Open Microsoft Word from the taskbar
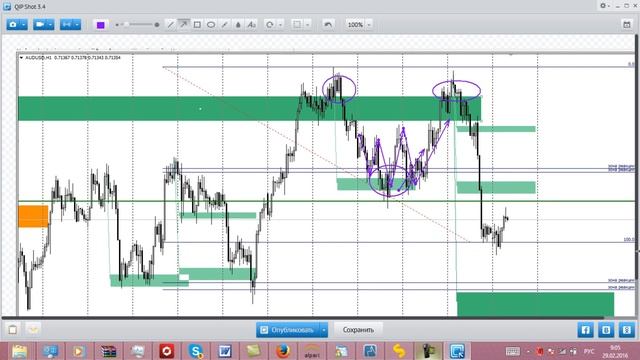 (225, 351)
